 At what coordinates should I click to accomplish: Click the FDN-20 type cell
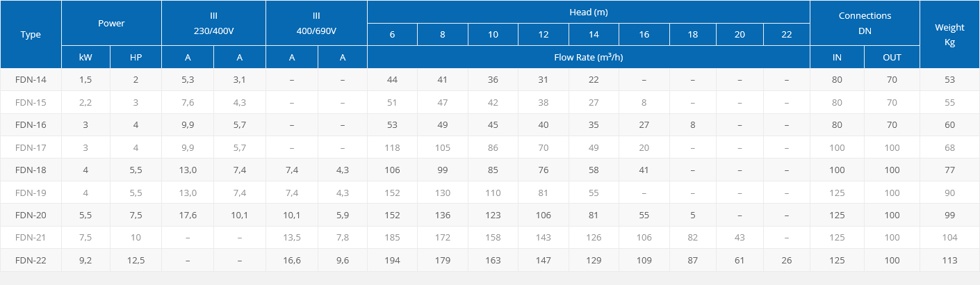(x=31, y=215)
